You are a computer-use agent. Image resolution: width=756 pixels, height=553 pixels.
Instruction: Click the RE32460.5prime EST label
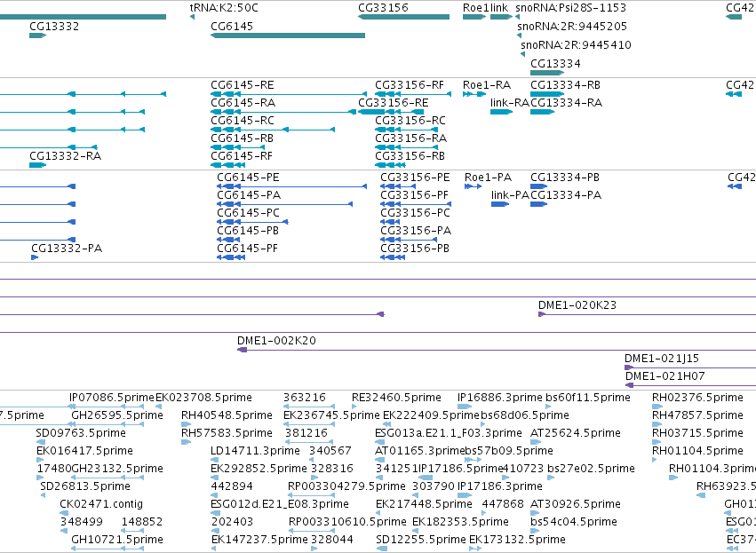point(396,398)
